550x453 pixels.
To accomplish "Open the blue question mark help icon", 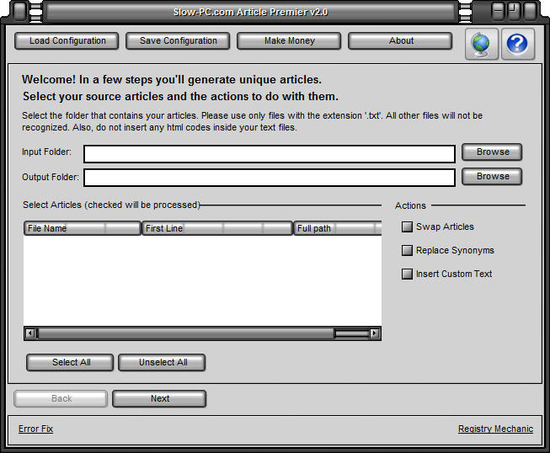I will point(518,44).
